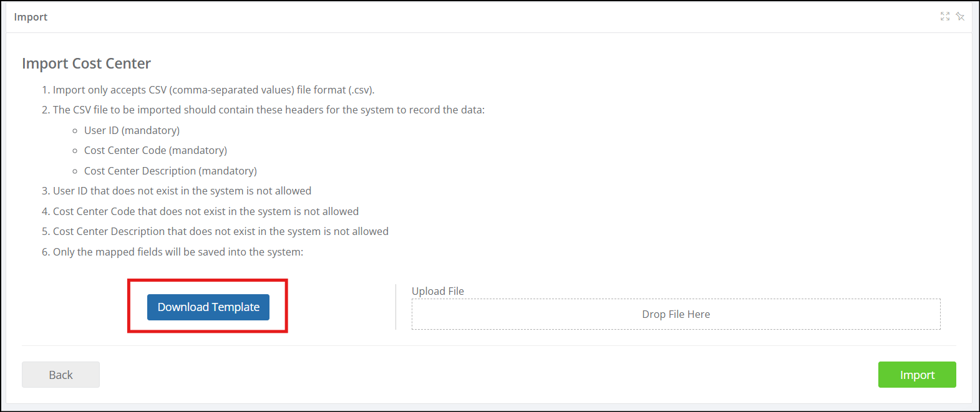The image size is (980, 412).
Task: Click the Download Template button
Action: (x=208, y=307)
